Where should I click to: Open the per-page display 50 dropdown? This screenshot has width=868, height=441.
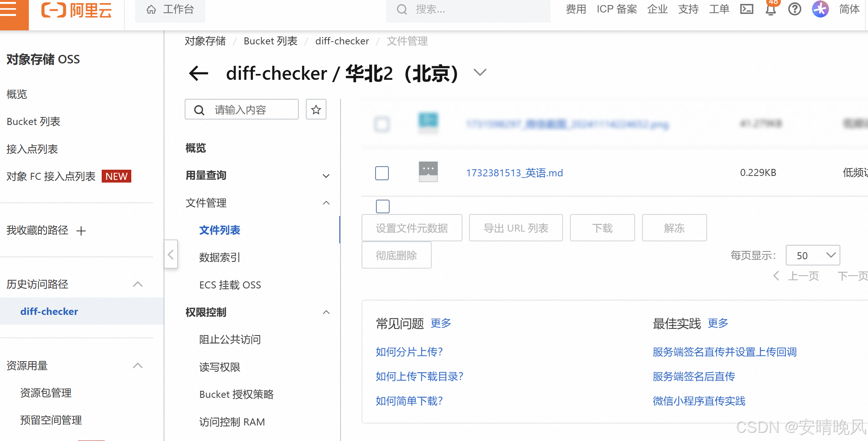point(813,255)
